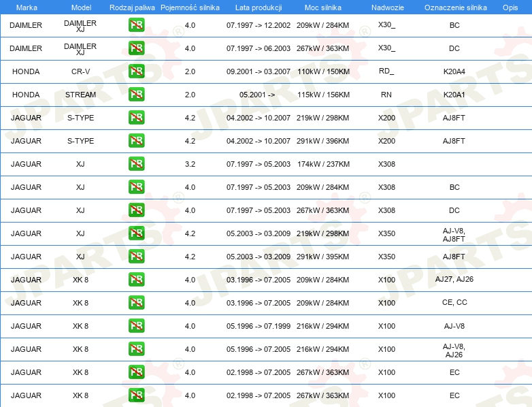Viewport: 532px width, 407px height.
Task: Click the 07.1997 -> 12.2002 production years cell
Action: point(259,25)
